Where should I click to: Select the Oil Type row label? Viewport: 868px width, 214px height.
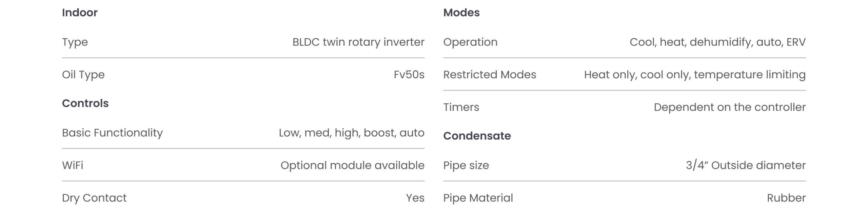point(83,75)
